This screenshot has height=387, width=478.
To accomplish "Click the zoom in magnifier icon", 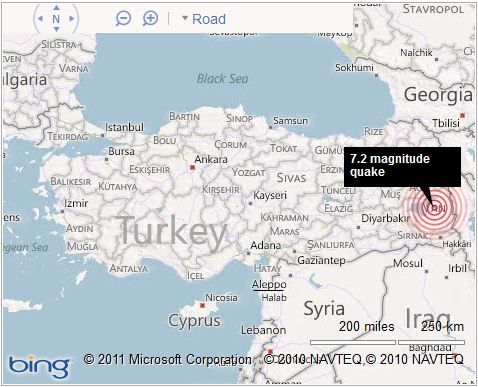I will point(150,18).
